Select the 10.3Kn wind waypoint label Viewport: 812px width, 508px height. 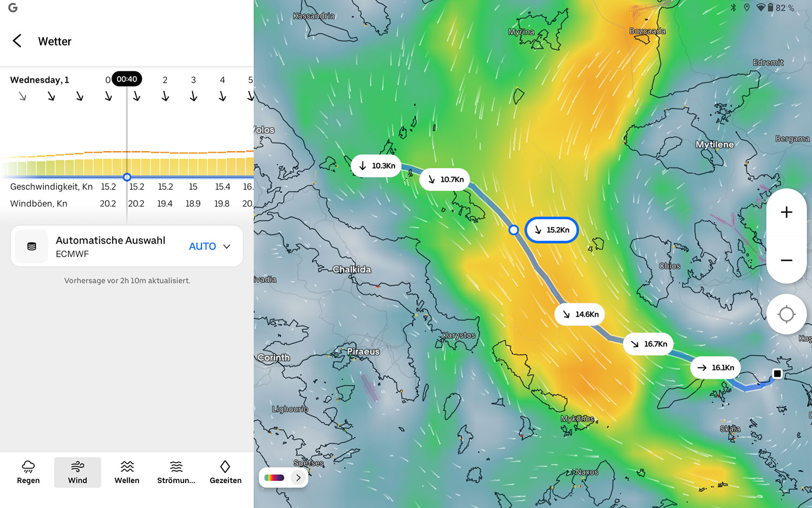(x=376, y=166)
